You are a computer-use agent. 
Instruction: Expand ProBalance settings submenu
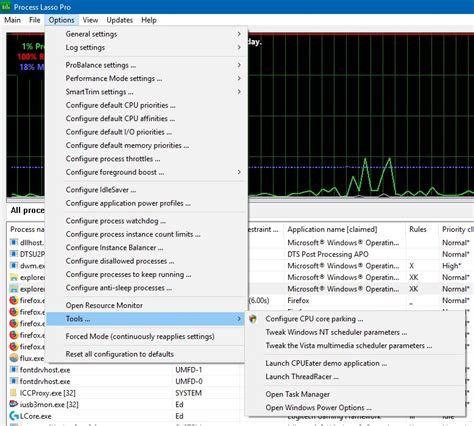(x=146, y=65)
